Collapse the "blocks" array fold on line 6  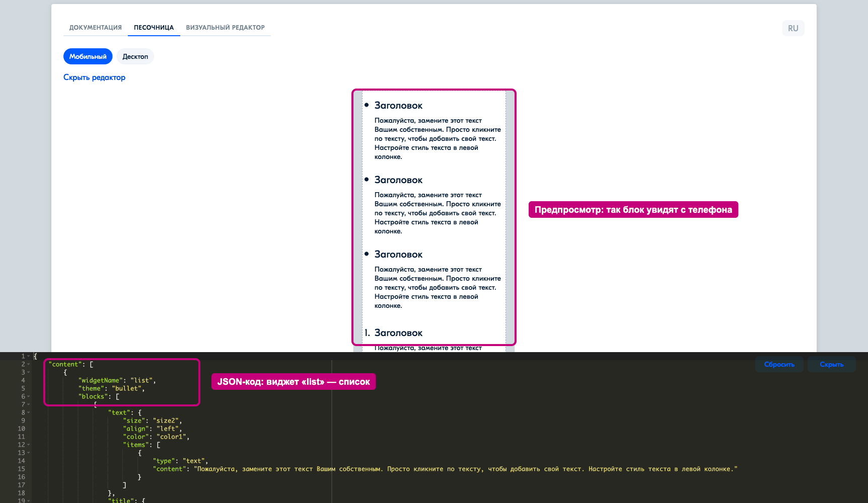point(29,396)
